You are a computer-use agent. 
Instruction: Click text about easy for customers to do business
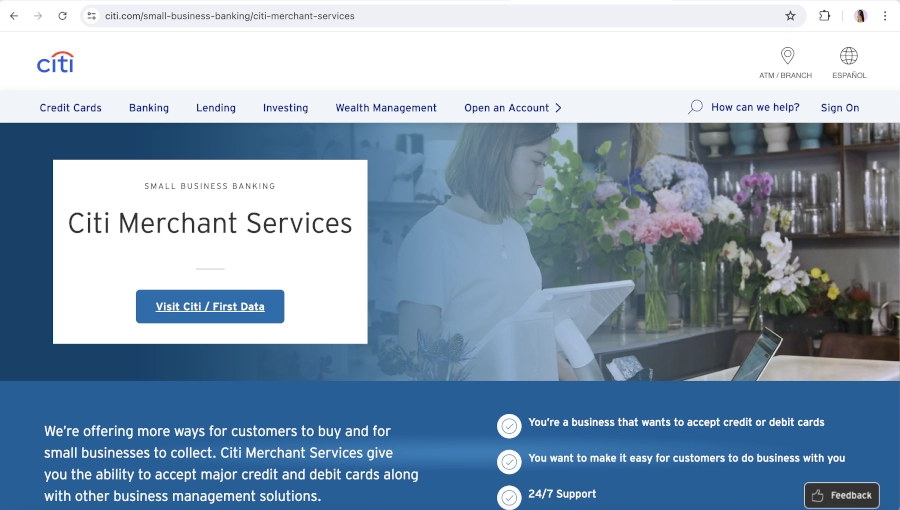(686, 458)
